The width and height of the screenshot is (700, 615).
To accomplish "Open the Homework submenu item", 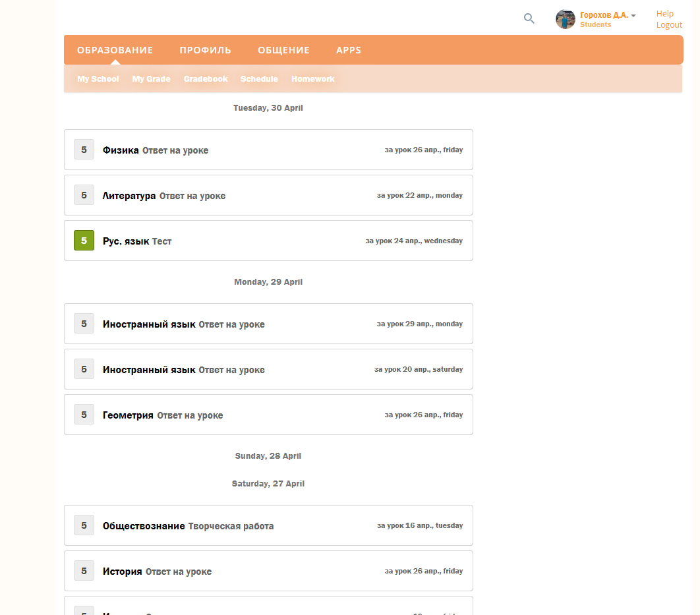I will [313, 79].
